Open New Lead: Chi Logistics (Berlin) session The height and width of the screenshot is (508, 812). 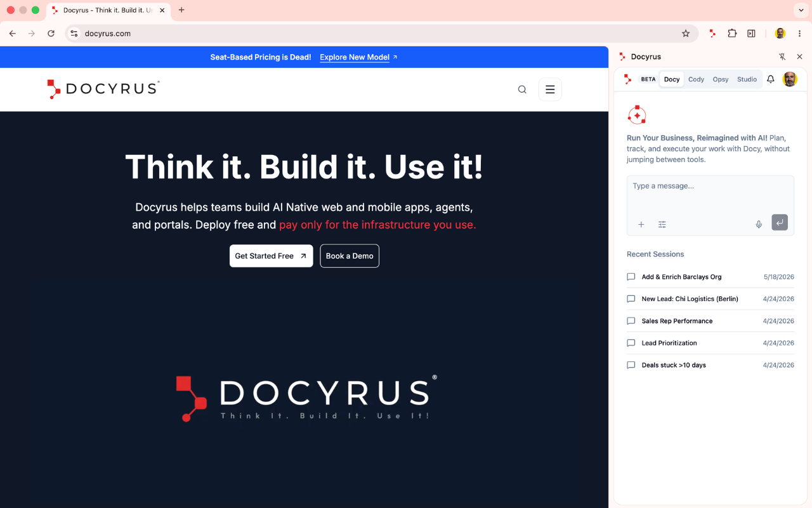point(710,299)
